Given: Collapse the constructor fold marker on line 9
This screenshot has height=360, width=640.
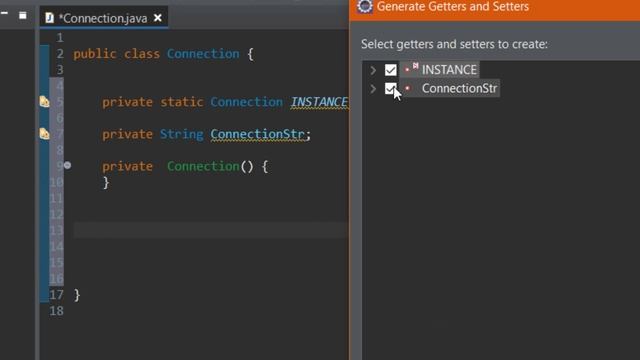Looking at the screenshot, I should pyautogui.click(x=67, y=165).
